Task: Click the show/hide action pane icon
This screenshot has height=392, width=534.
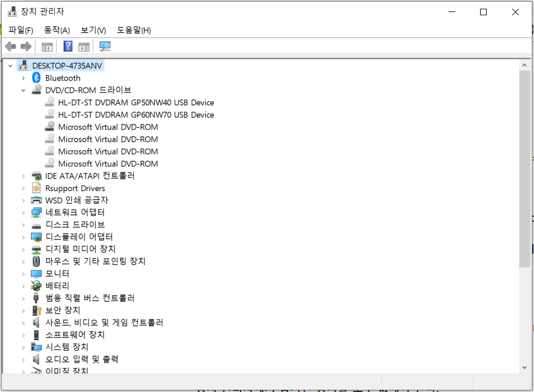Action: 84,47
